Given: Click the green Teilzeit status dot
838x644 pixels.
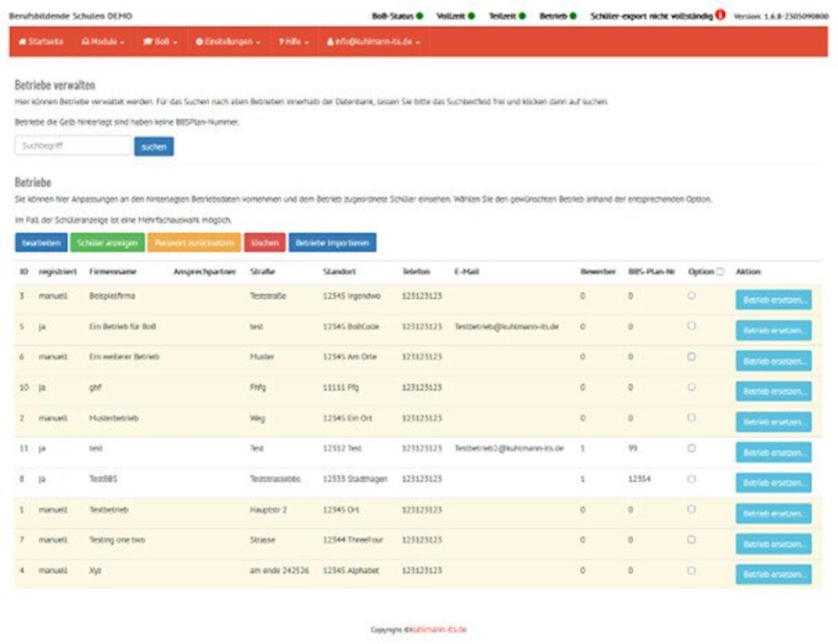Looking at the screenshot, I should pyautogui.click(x=523, y=16).
